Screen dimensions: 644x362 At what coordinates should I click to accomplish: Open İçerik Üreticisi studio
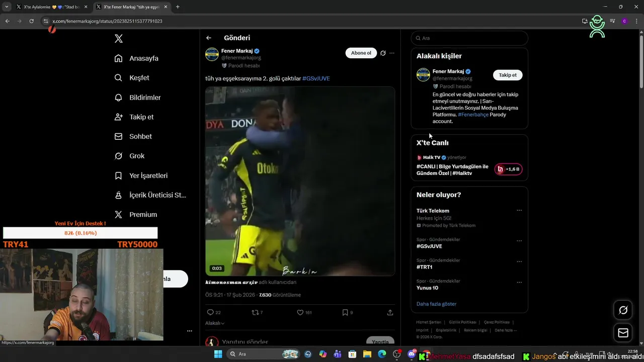coord(150,195)
